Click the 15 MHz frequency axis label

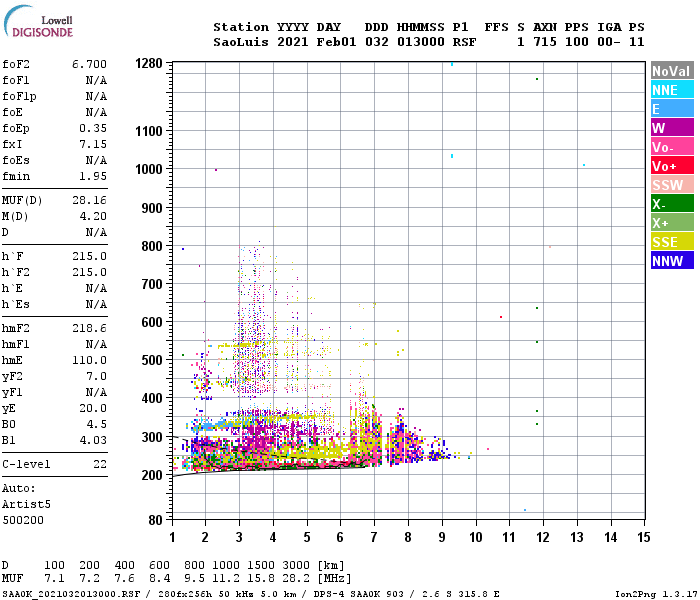point(644,537)
